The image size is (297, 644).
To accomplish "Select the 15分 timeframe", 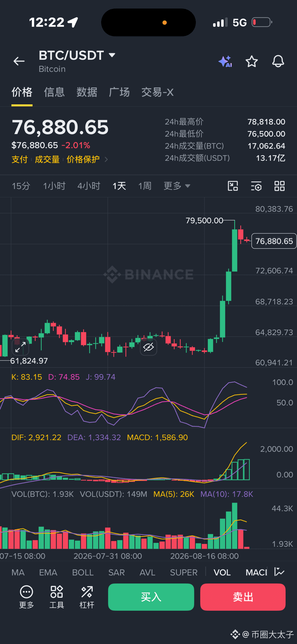I will click(x=21, y=186).
